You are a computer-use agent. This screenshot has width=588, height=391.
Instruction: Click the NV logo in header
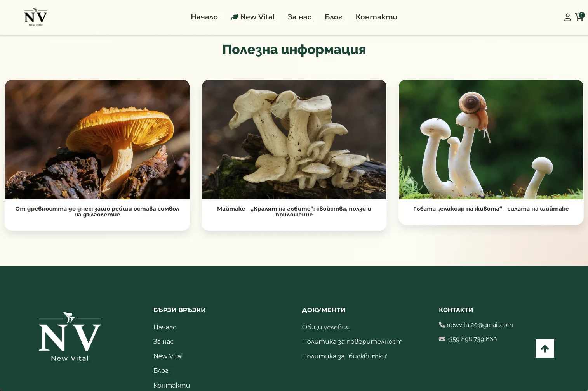pyautogui.click(x=36, y=17)
